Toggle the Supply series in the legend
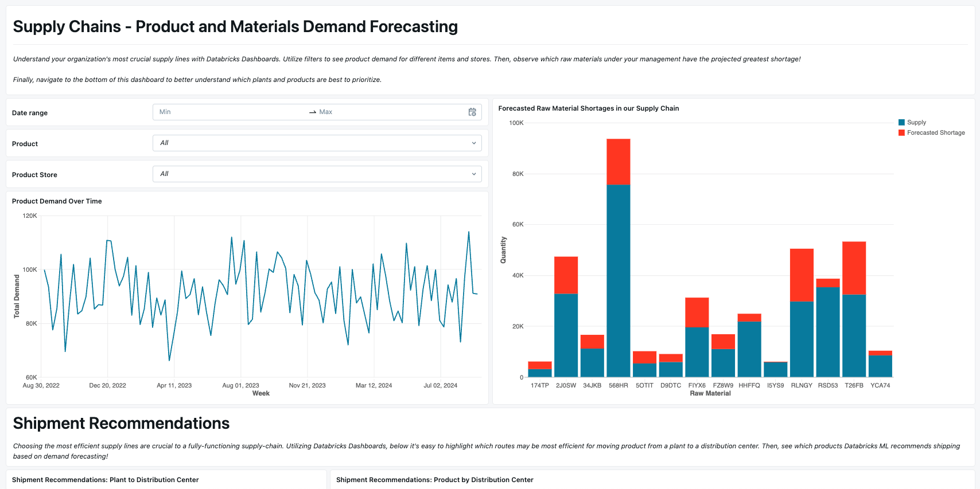Image resolution: width=980 pixels, height=489 pixels. point(914,122)
